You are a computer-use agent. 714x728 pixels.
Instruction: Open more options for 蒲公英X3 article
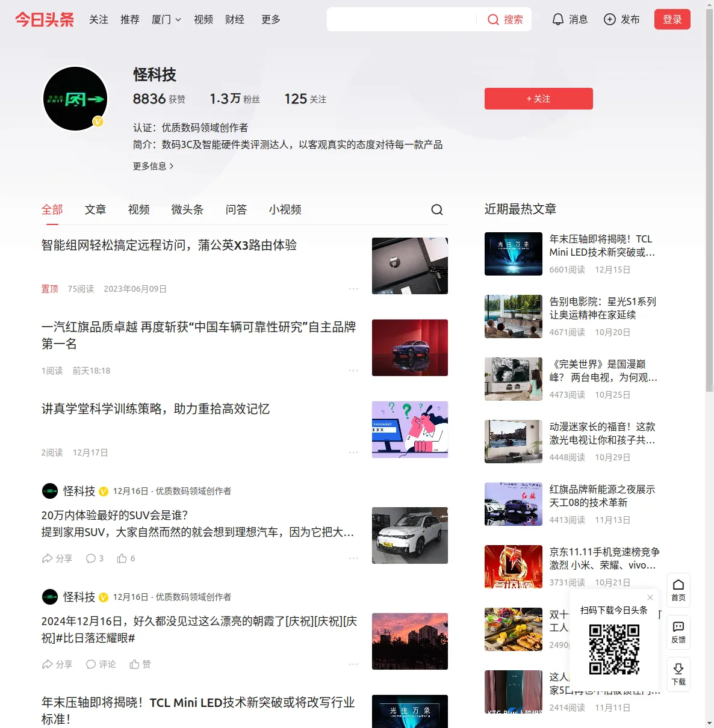[x=353, y=289]
